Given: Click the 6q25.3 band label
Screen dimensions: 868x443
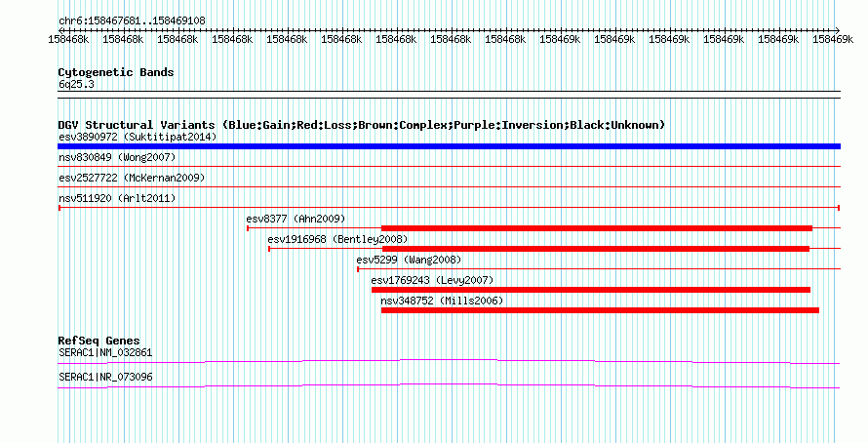Looking at the screenshot, I should [x=76, y=84].
